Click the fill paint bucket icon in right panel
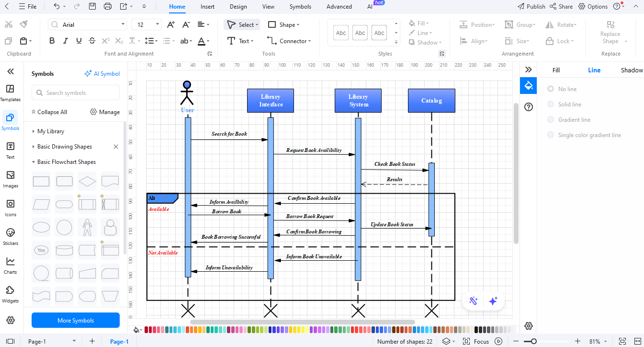 [x=529, y=86]
